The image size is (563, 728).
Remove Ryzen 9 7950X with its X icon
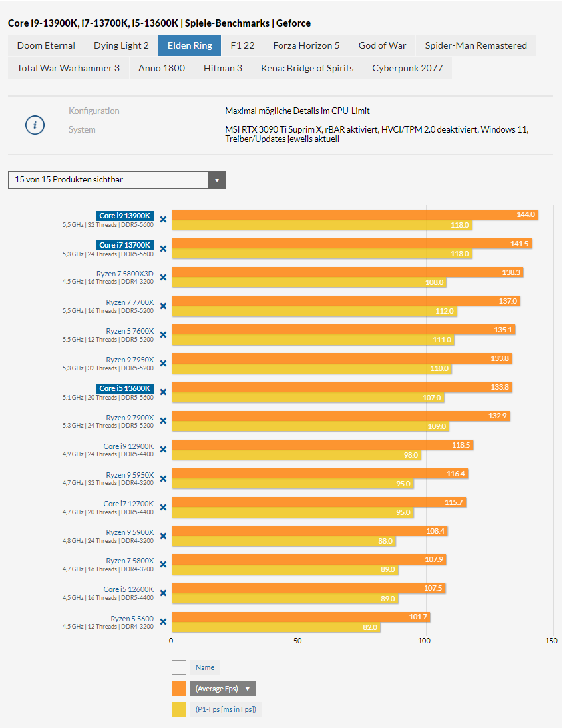[x=163, y=364]
